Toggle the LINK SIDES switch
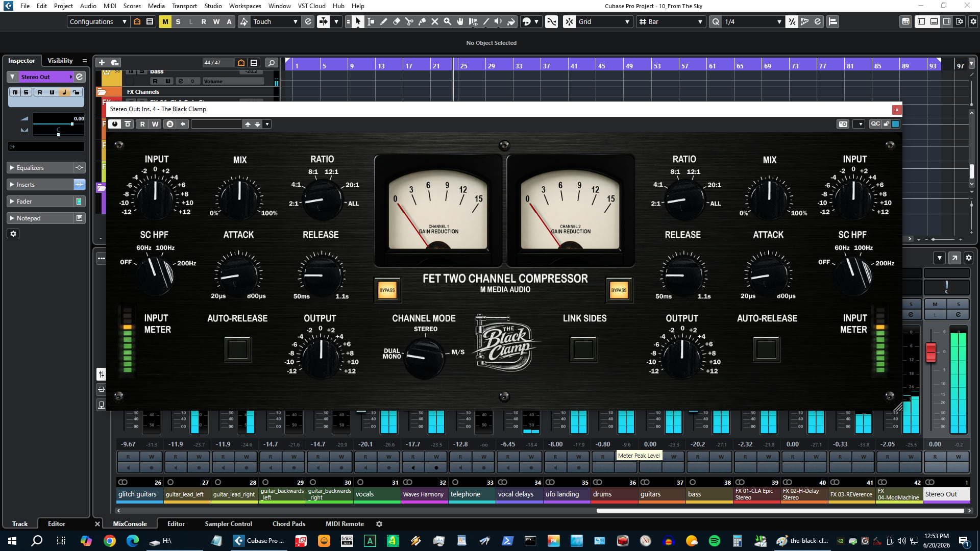980x551 pixels. click(x=583, y=349)
